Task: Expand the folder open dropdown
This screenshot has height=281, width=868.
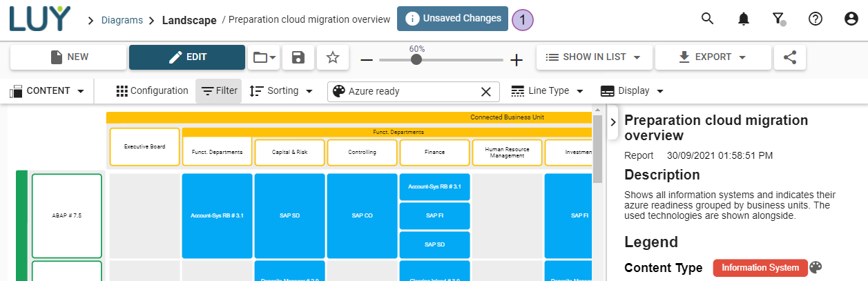Action: click(264, 57)
